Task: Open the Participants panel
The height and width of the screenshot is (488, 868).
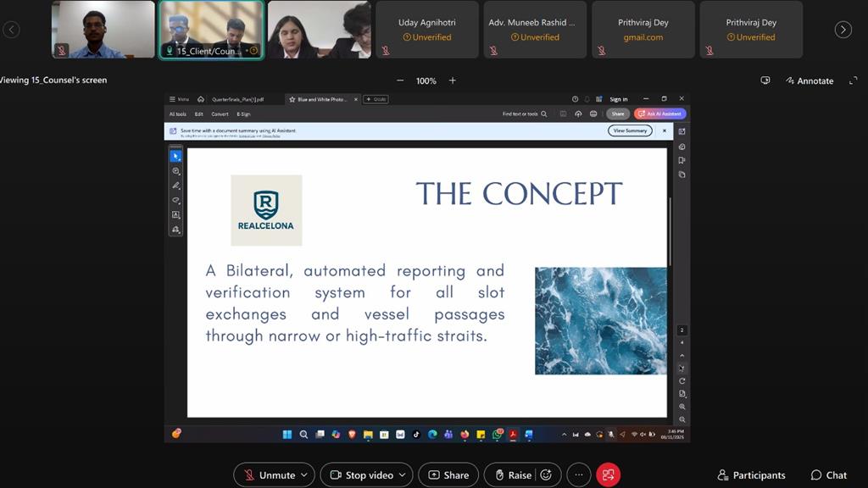Action: 751,475
